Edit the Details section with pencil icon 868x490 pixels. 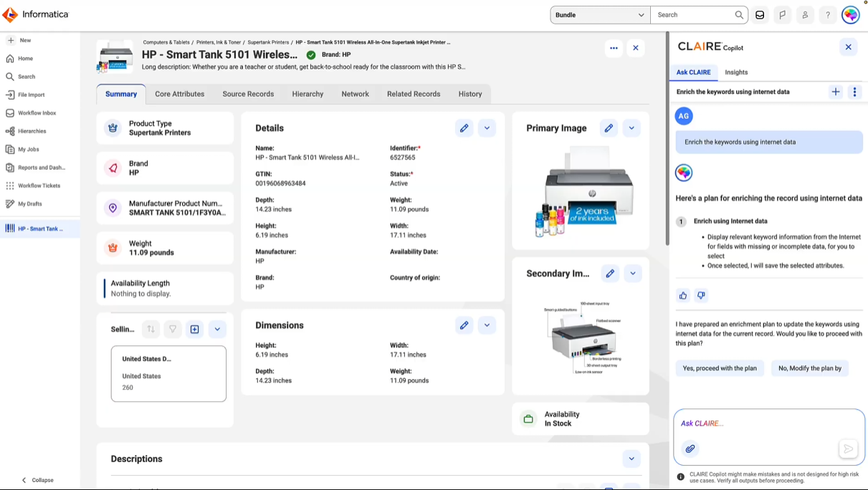coord(464,128)
